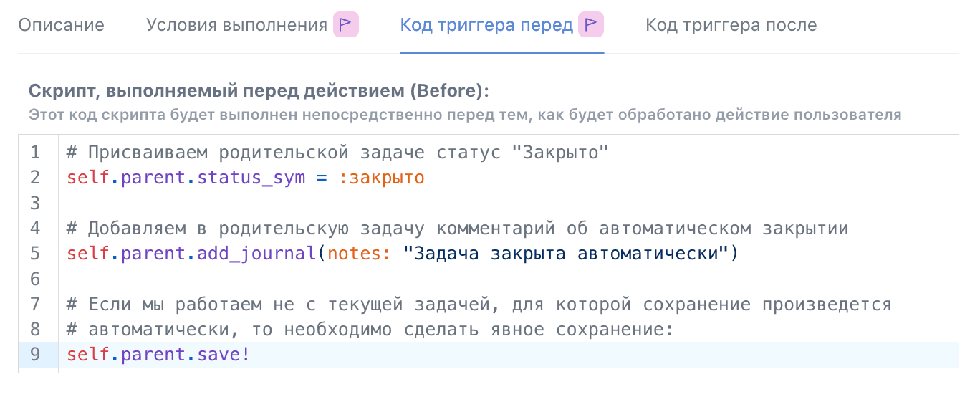
Task: Click flag icon beside Код триггера перед
Action: 592,26
